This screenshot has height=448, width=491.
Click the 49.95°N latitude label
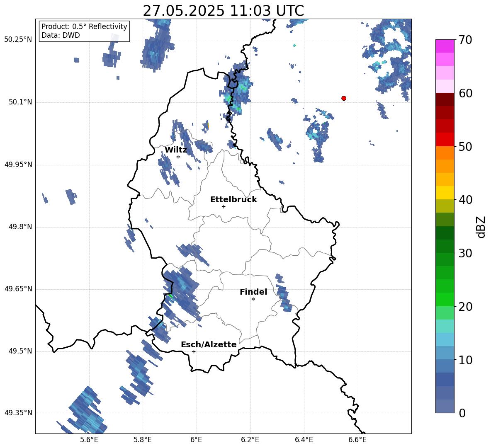pyautogui.click(x=18, y=165)
